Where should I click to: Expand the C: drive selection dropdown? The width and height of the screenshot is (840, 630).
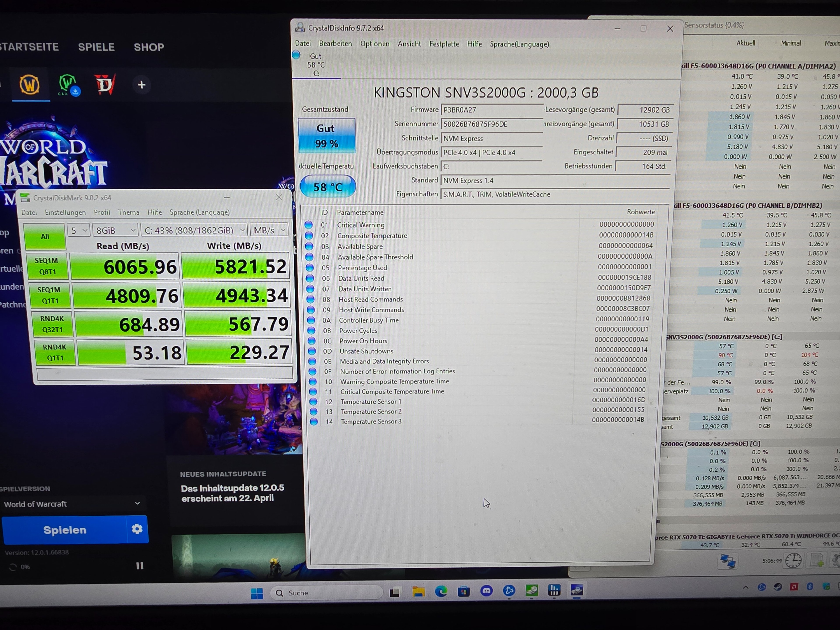pyautogui.click(x=194, y=230)
